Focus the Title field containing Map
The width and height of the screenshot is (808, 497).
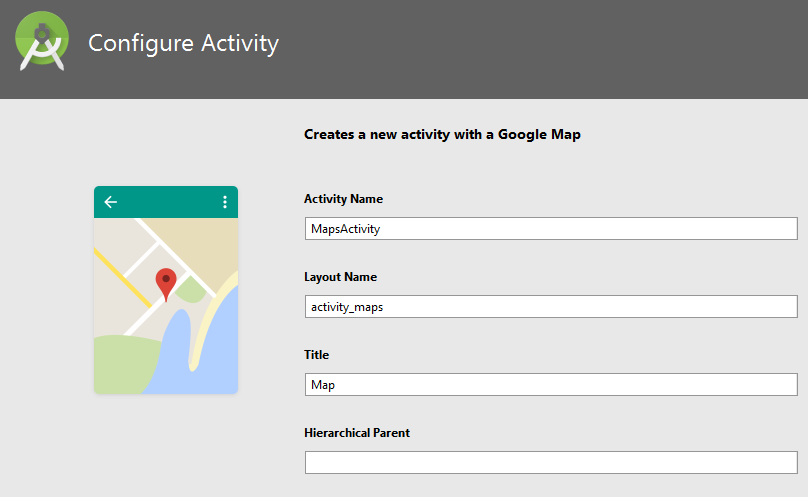click(551, 384)
